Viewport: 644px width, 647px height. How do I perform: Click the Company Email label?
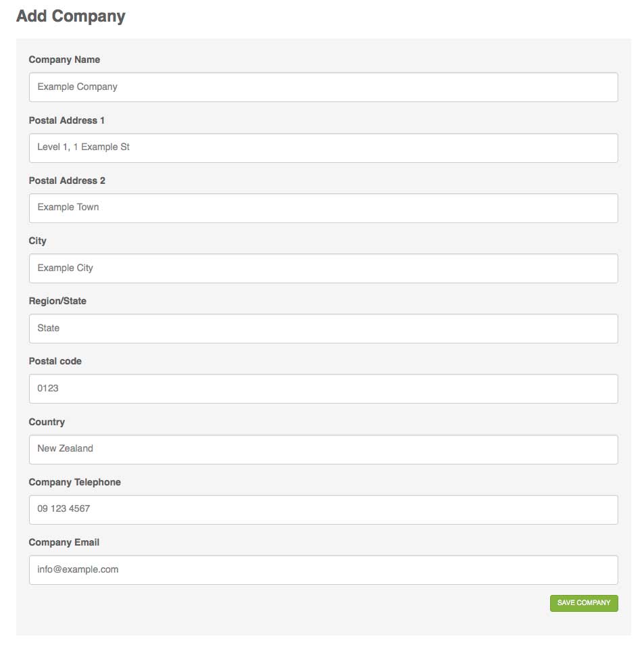(64, 543)
